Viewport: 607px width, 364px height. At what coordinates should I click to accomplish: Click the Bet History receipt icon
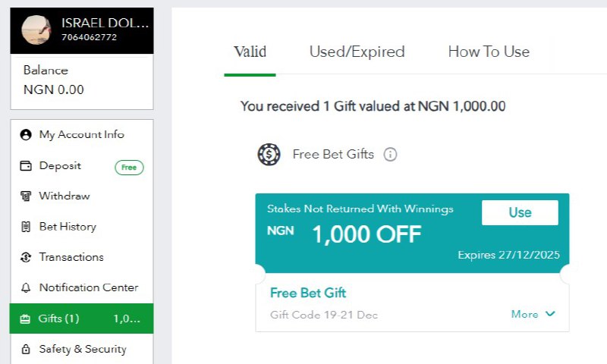tap(25, 227)
